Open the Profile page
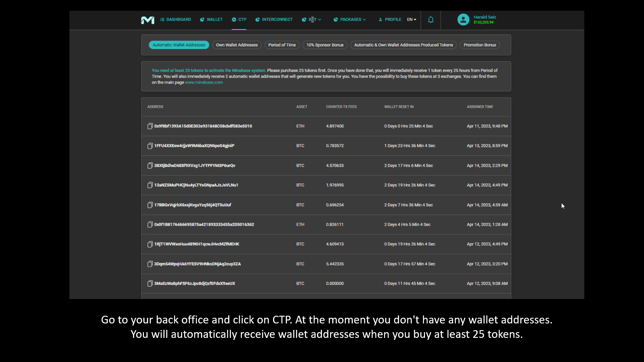This screenshot has width=644, height=362. point(390,19)
